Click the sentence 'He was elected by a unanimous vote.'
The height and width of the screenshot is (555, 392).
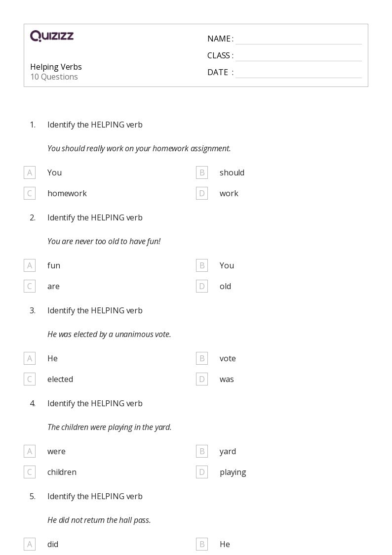tap(109, 334)
